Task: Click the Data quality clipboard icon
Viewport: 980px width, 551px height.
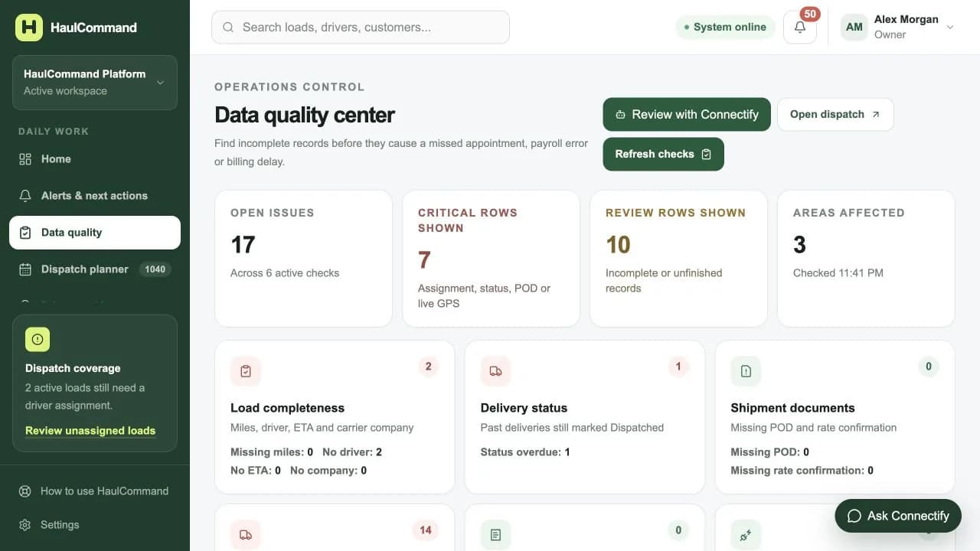Action: click(x=25, y=233)
